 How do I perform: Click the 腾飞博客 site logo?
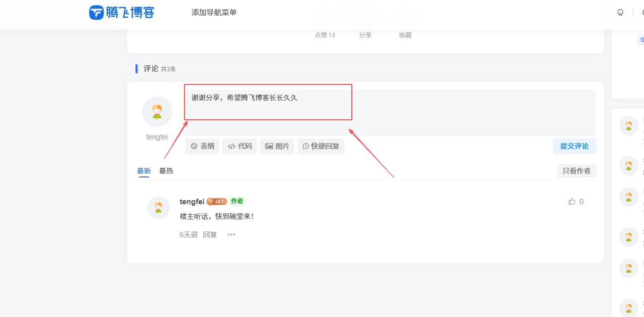121,12
